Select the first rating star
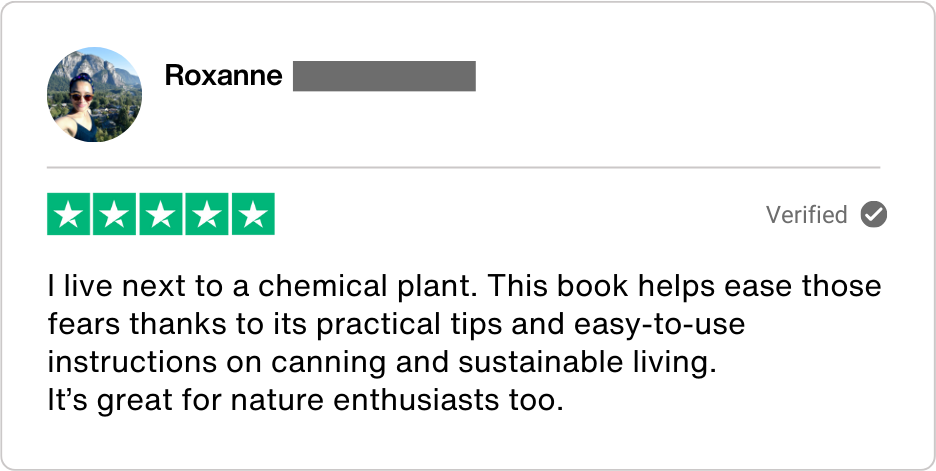 [69, 214]
